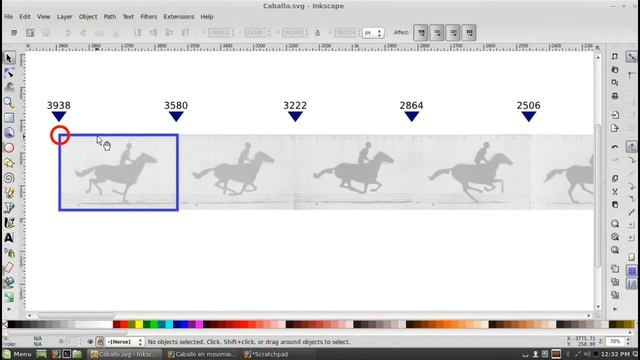Adjust the zoom 70% spinner arrows

pos(628,341)
